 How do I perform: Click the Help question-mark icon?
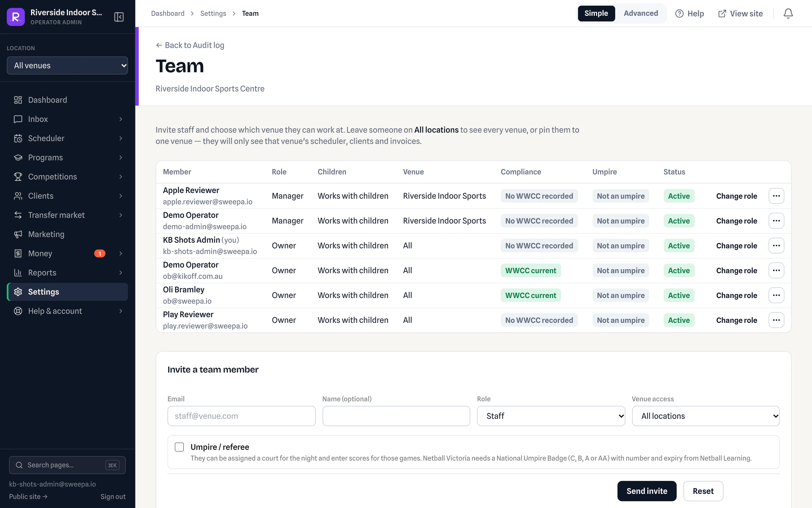click(x=679, y=14)
